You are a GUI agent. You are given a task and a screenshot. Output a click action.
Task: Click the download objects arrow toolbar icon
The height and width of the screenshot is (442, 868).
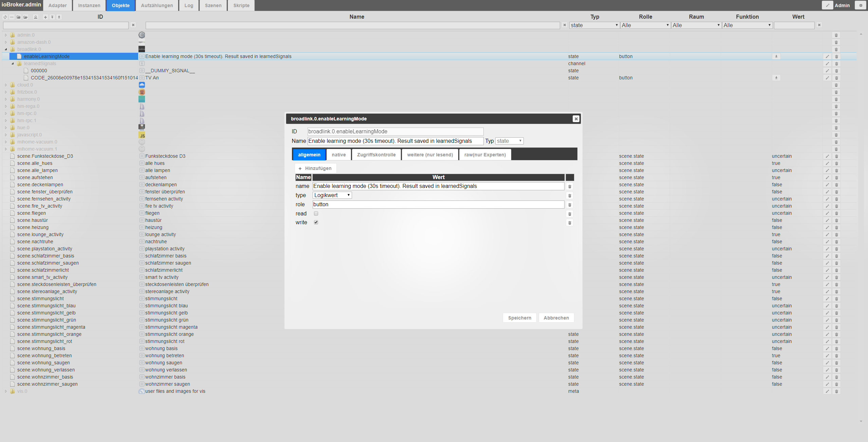point(59,17)
